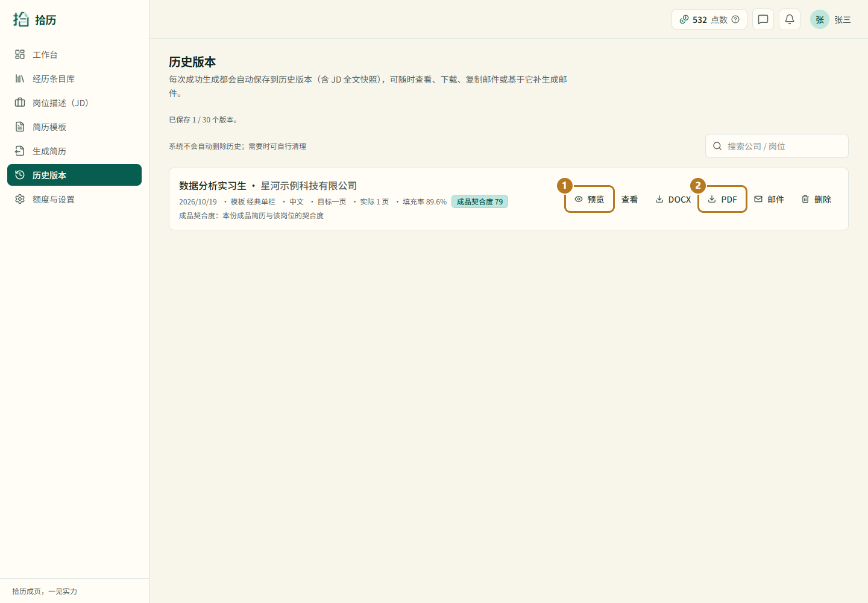Viewport: 868px width, 603px height.
Task: Click the 简历模板 document icon
Action: (x=20, y=127)
